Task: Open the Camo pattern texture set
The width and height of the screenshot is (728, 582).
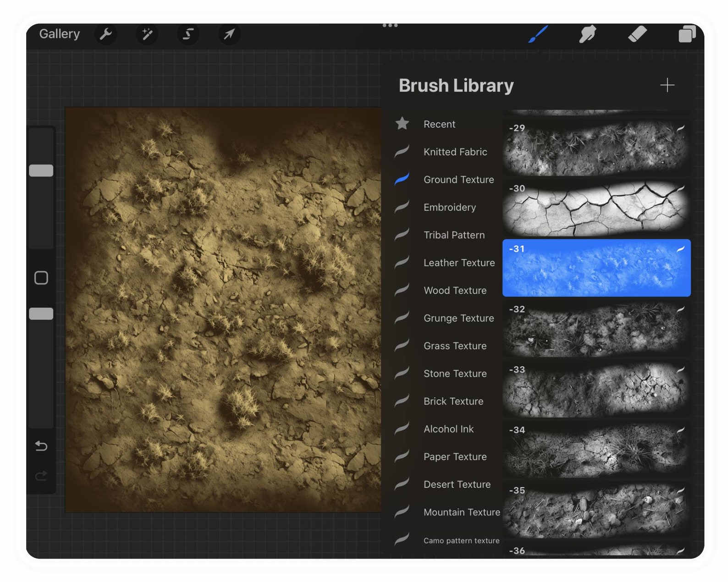Action: 461,541
